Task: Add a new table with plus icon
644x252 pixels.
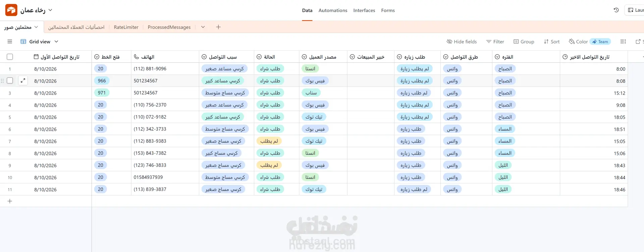Action: click(218, 27)
